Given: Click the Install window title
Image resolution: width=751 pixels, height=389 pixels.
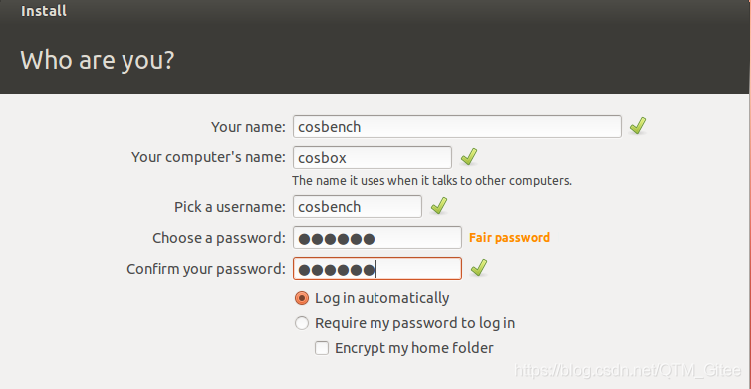Looking at the screenshot, I should (x=44, y=11).
